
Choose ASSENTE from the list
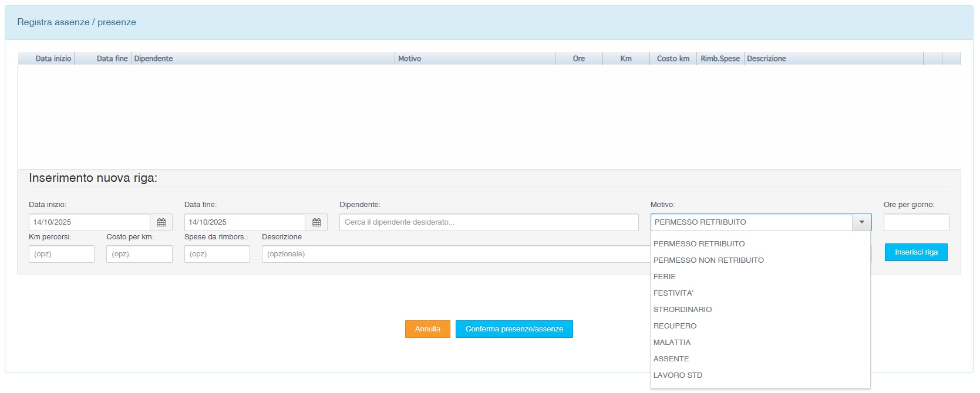pyautogui.click(x=671, y=359)
